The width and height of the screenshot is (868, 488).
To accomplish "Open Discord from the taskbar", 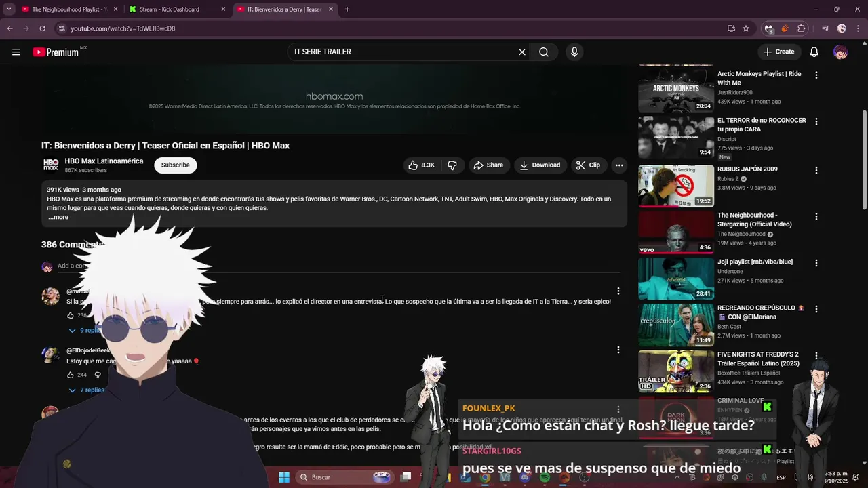I will (524, 477).
